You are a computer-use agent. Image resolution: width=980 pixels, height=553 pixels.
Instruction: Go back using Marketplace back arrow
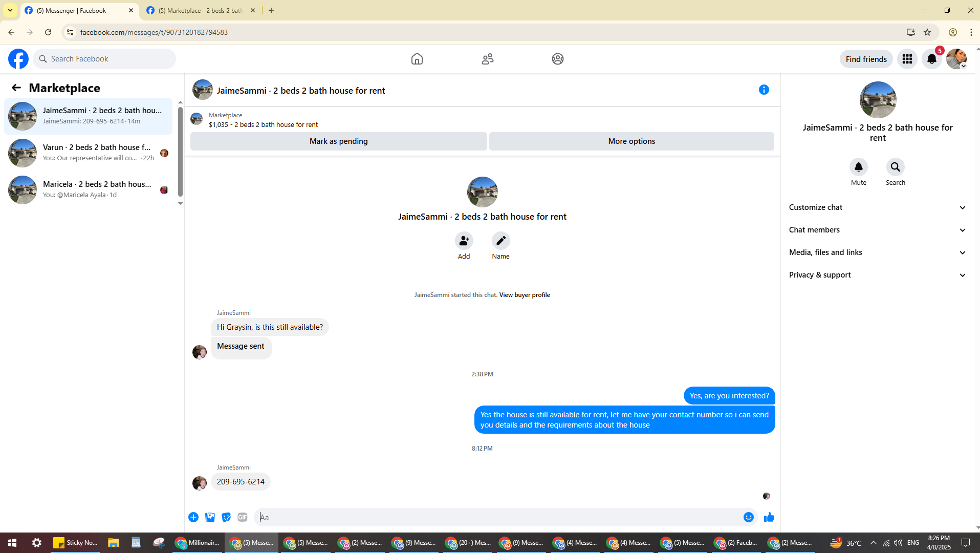[x=16, y=88]
